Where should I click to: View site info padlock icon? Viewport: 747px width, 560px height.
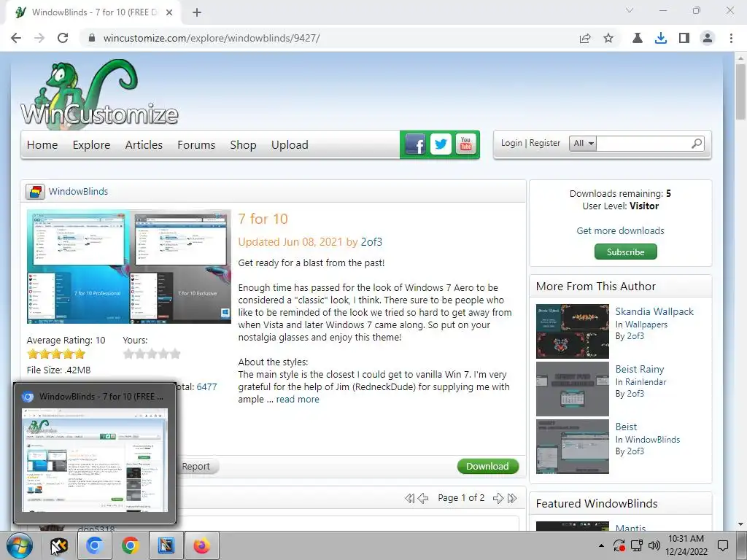pos(92,38)
